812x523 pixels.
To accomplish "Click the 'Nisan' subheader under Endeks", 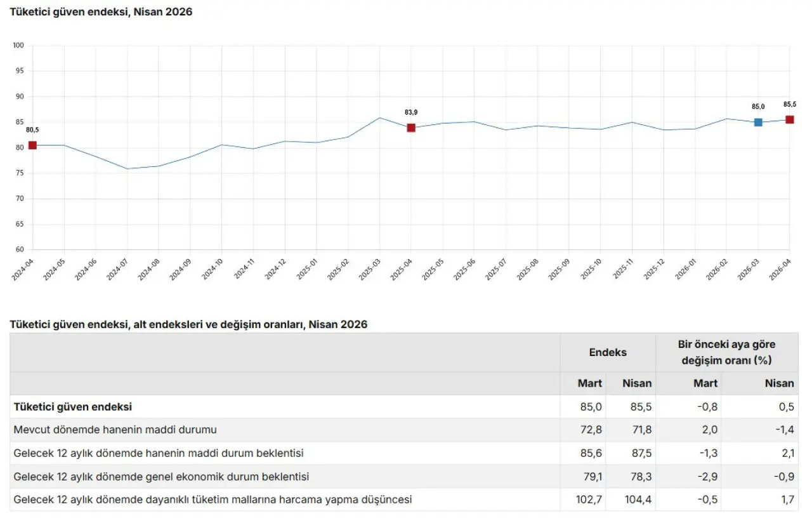I will 637,383.
